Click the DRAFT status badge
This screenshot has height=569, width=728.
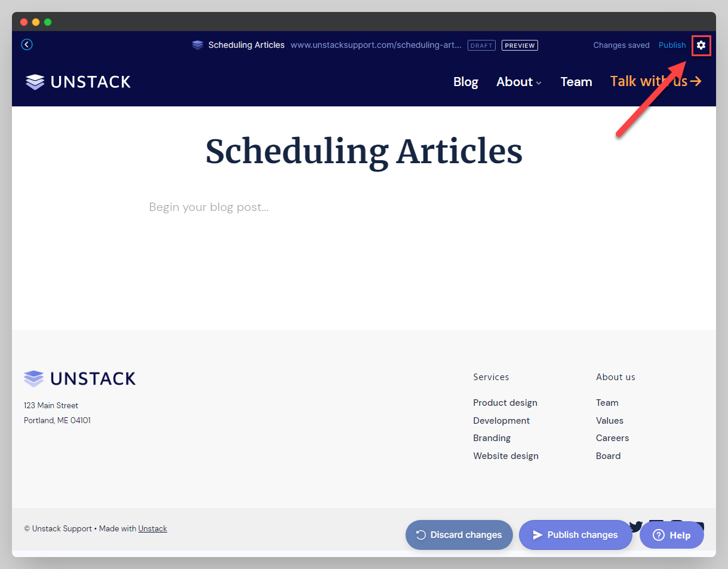point(481,45)
